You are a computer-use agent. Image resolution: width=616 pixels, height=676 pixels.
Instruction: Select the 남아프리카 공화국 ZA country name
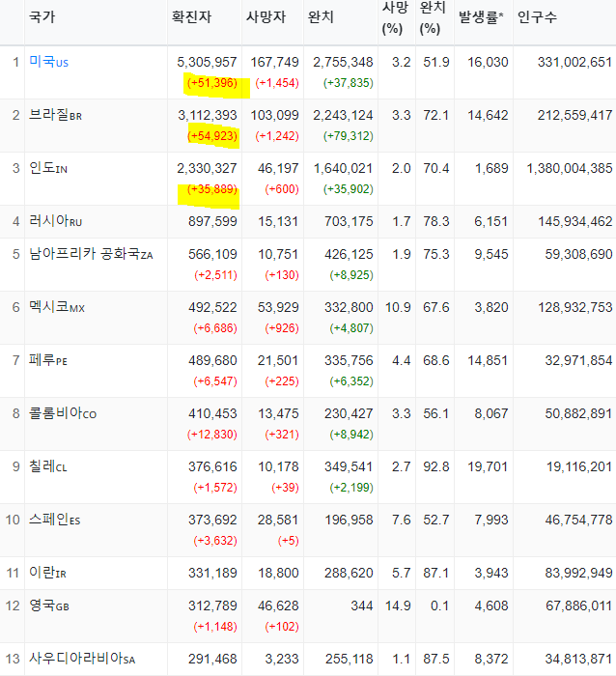tap(91, 254)
